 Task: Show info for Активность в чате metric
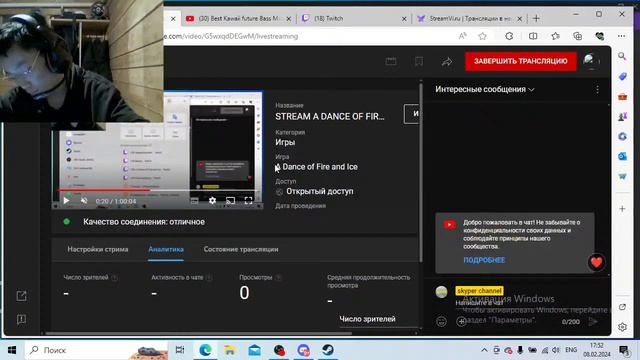click(209, 278)
